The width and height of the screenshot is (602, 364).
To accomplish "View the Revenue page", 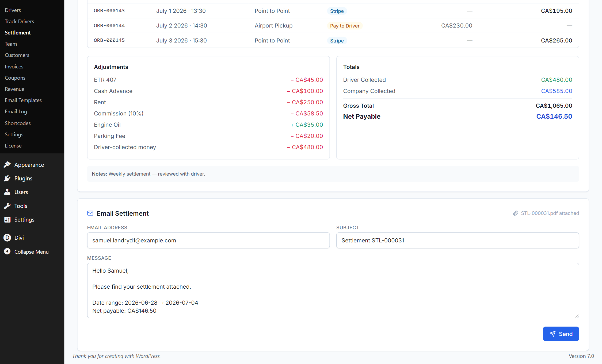I will pyautogui.click(x=14, y=89).
